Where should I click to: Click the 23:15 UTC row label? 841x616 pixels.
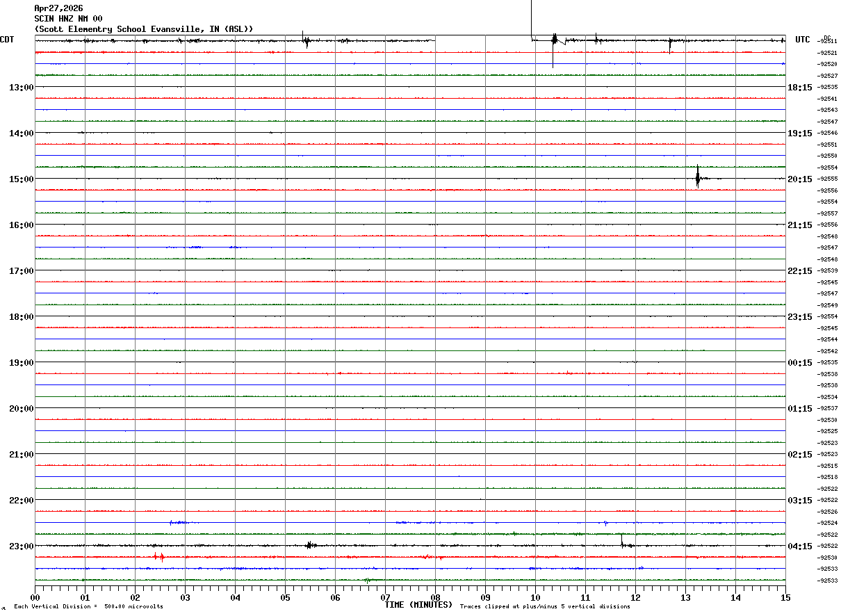(799, 316)
